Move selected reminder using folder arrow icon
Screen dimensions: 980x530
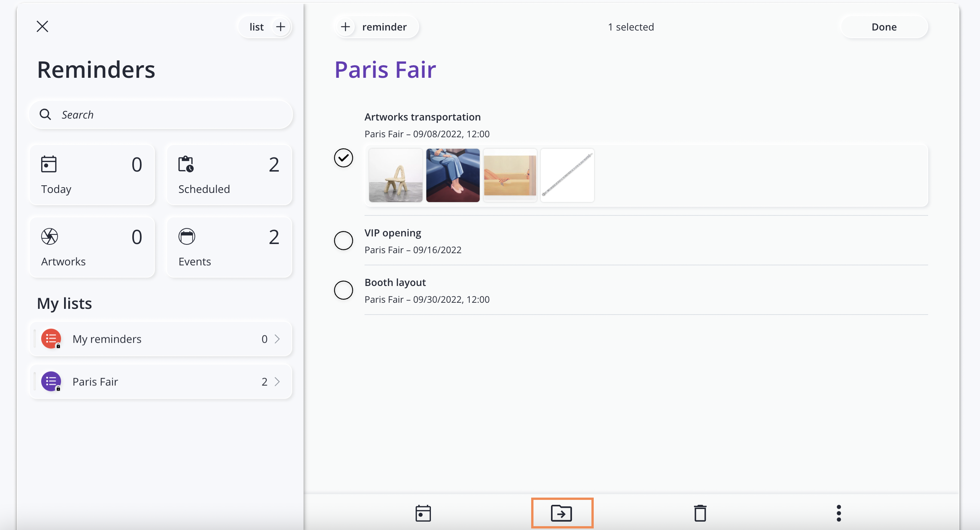562,513
